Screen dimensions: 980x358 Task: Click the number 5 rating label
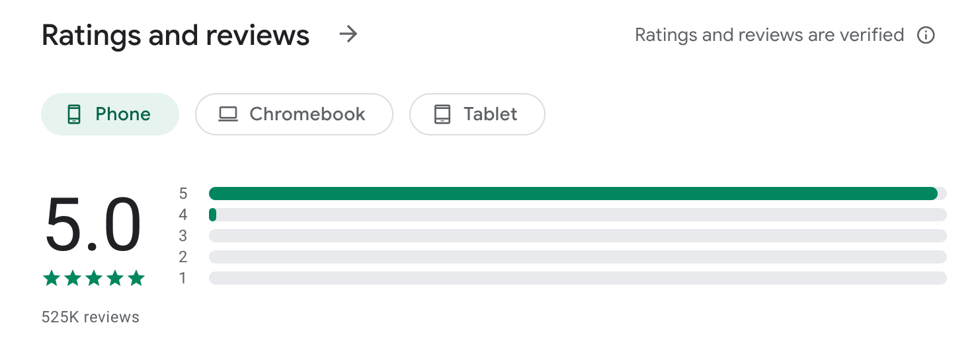pos(183,194)
